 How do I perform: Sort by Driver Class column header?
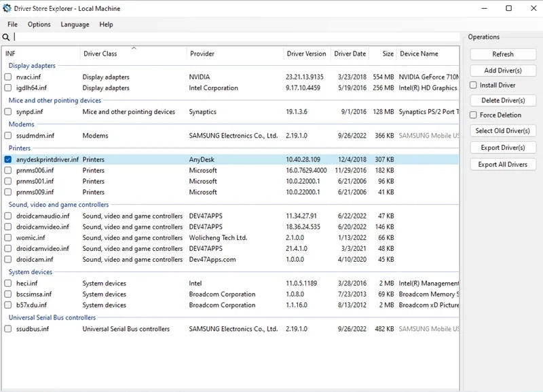(100, 54)
